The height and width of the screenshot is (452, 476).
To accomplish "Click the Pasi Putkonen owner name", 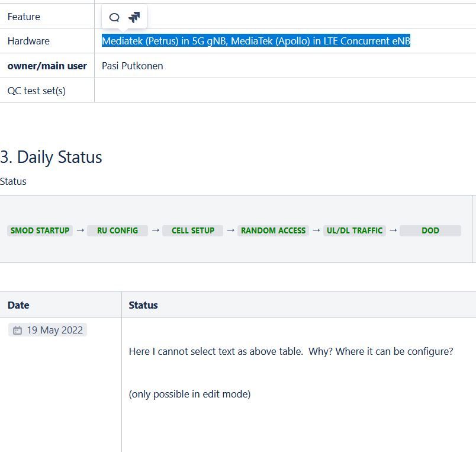I will 132,66.
